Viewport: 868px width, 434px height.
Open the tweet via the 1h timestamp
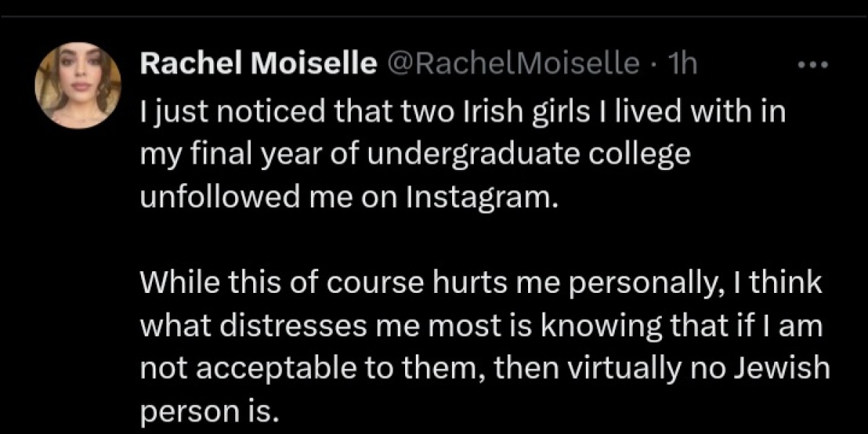684,65
